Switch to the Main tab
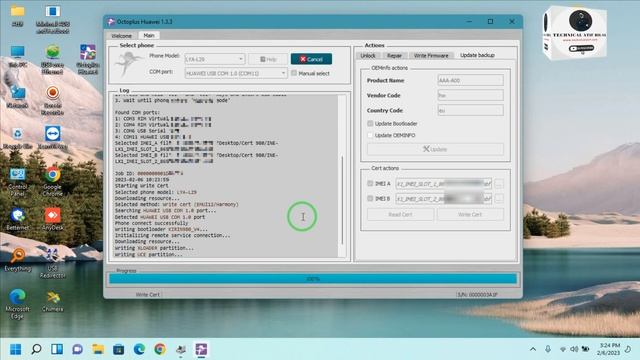The image size is (640, 360). click(149, 36)
